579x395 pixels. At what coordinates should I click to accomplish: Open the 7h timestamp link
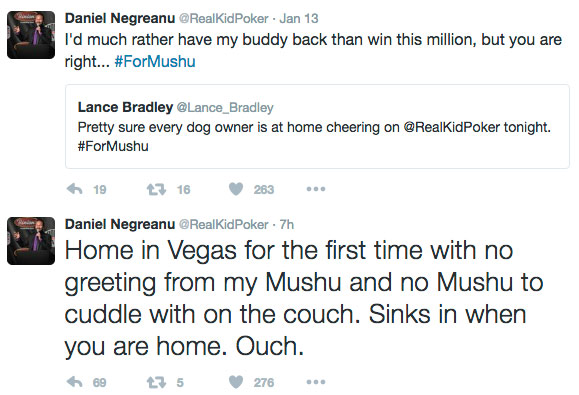(x=287, y=224)
